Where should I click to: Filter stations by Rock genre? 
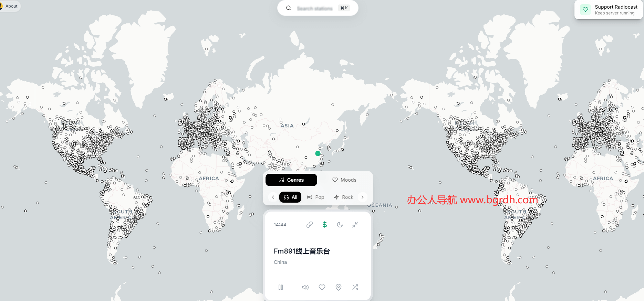pyautogui.click(x=344, y=197)
